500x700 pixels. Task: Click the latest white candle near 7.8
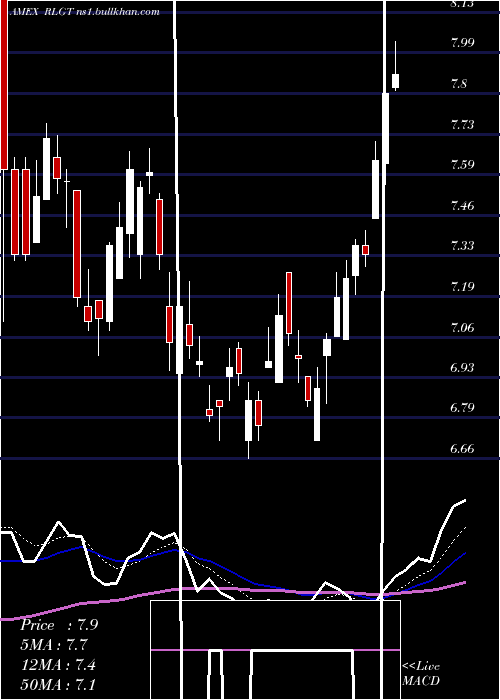[395, 81]
